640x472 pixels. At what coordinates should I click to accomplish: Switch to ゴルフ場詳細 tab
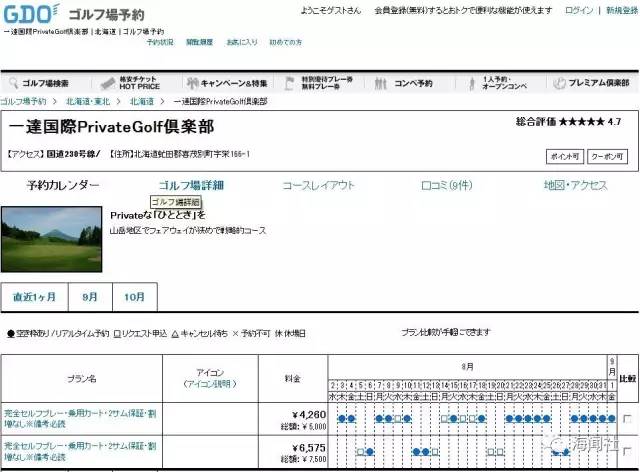click(x=191, y=185)
